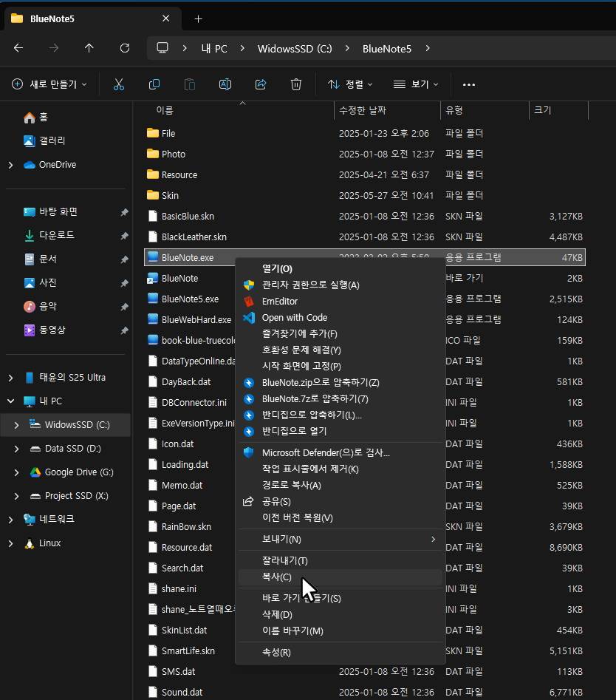Click 경로로 복사(A) in the context menu

[340, 485]
